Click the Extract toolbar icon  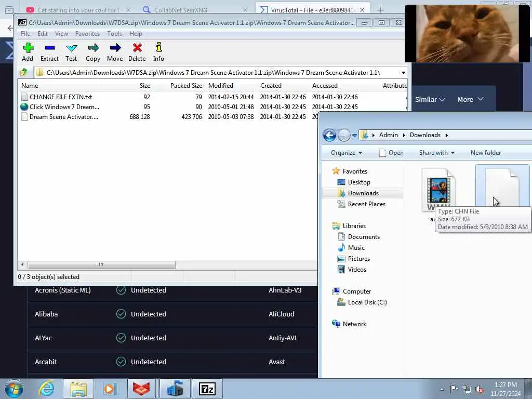pos(49,52)
